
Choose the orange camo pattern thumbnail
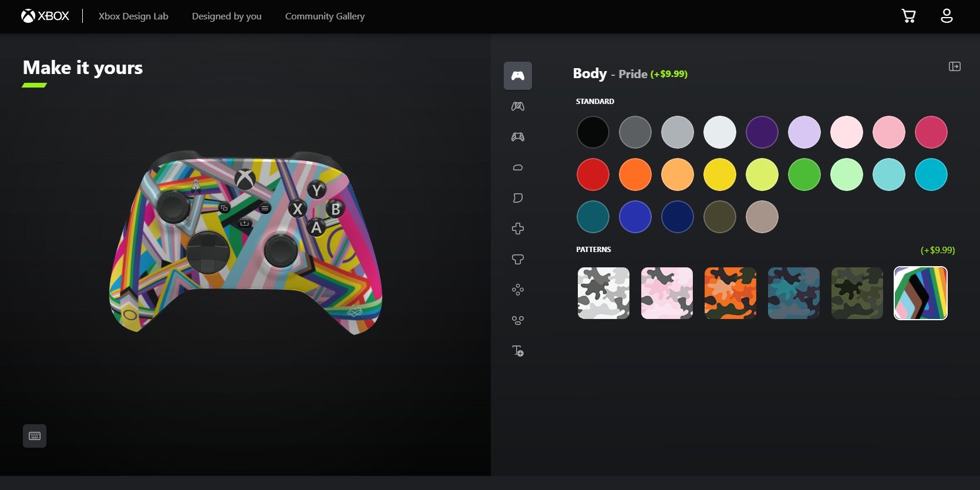730,293
